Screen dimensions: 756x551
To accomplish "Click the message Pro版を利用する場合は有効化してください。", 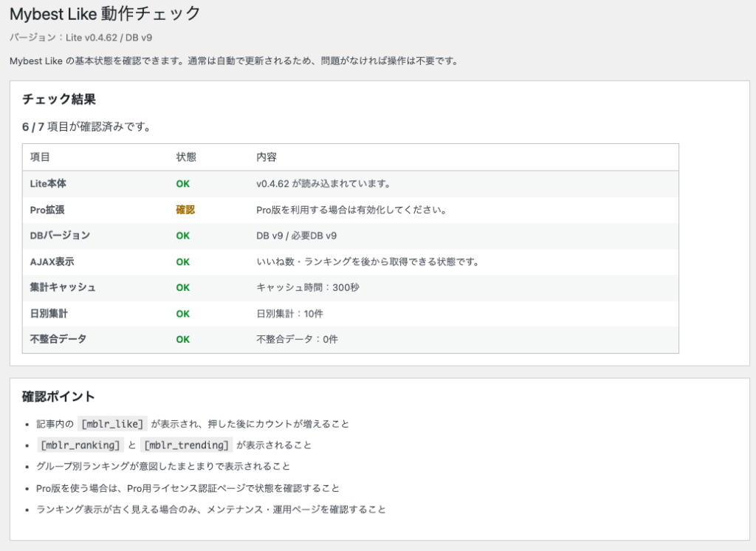I will pos(351,210).
